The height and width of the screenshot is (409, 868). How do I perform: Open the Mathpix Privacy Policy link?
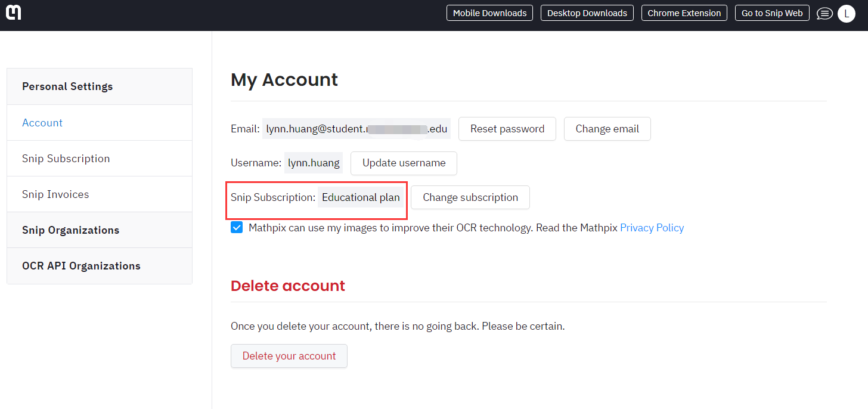(652, 228)
